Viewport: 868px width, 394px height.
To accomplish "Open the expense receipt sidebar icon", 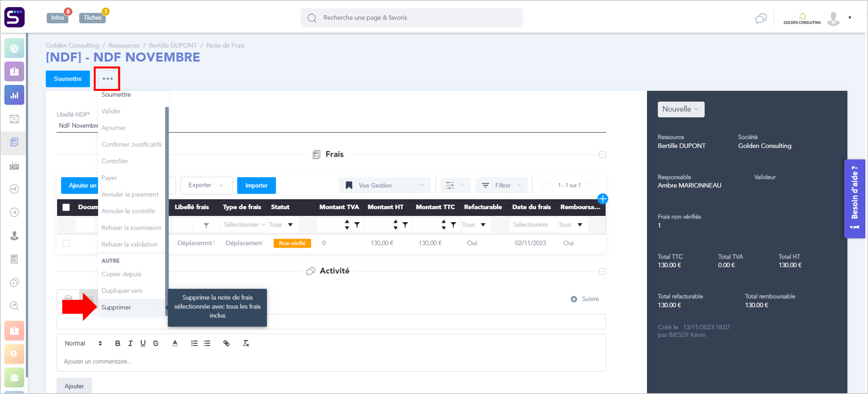I will tap(14, 142).
